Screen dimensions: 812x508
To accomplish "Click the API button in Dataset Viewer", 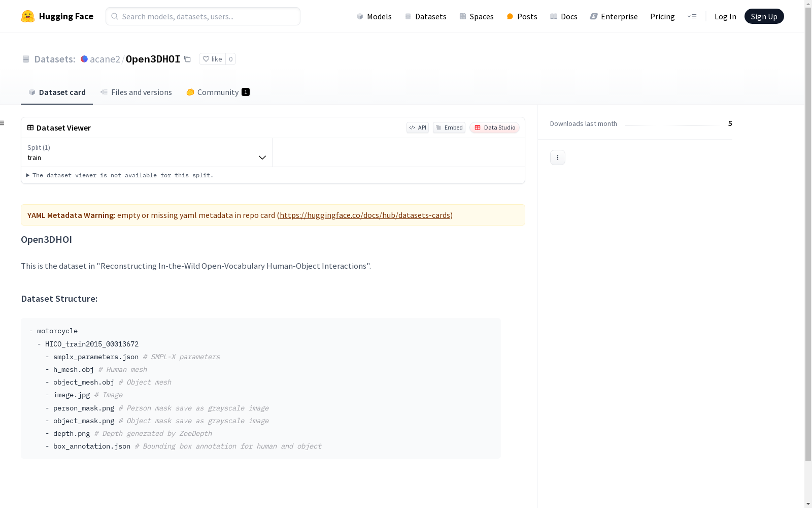I will (418, 128).
